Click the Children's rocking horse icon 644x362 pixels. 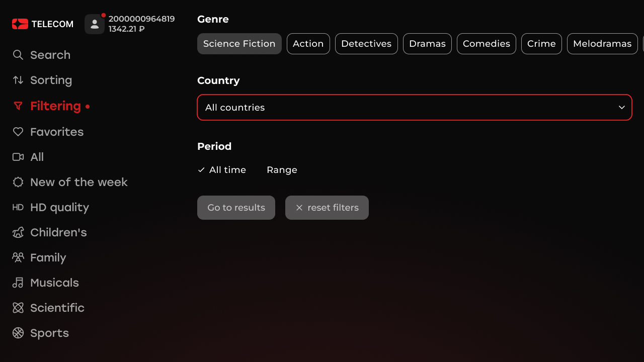coord(18,232)
